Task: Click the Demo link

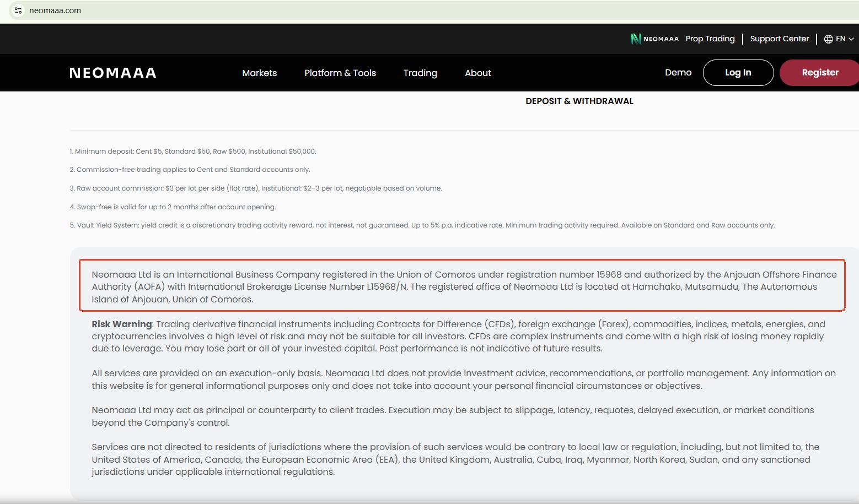Action: pyautogui.click(x=678, y=72)
